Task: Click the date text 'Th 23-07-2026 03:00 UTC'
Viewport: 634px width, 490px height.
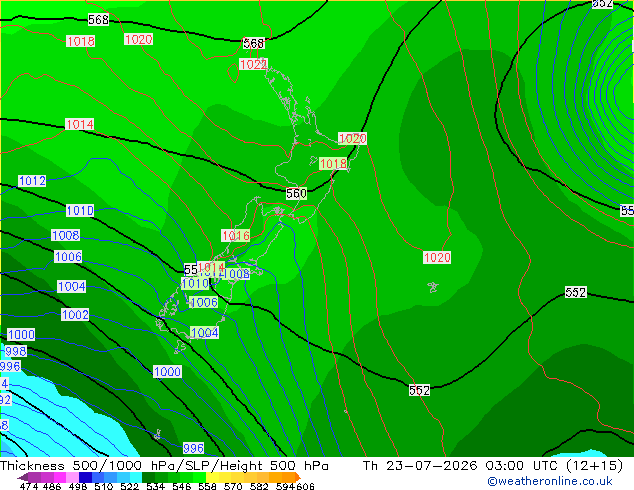Action: 460,466
